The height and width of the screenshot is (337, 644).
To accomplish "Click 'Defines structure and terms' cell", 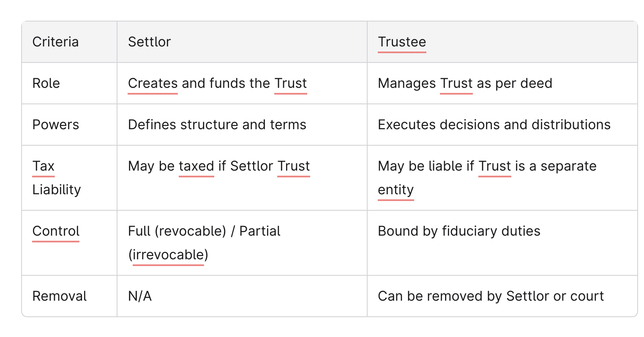I will pos(217,125).
